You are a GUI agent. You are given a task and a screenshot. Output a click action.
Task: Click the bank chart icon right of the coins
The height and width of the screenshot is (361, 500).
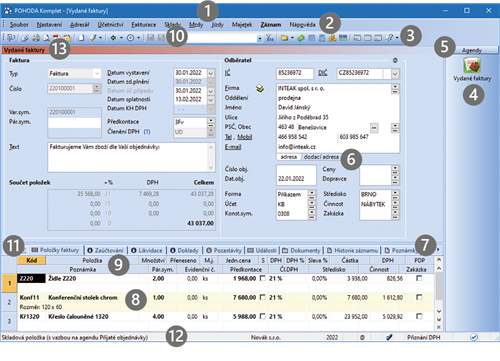tap(343, 38)
